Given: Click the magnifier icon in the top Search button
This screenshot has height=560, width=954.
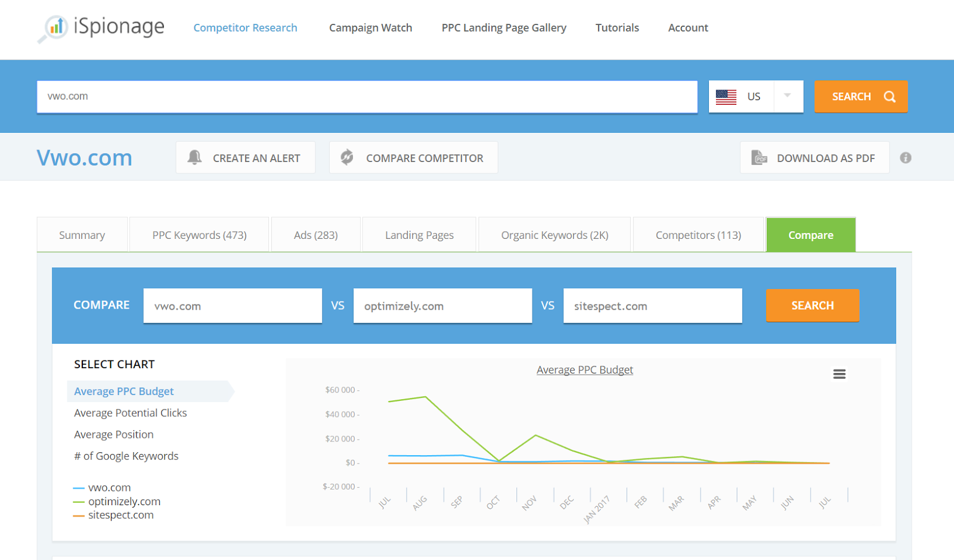Looking at the screenshot, I should 890,97.
